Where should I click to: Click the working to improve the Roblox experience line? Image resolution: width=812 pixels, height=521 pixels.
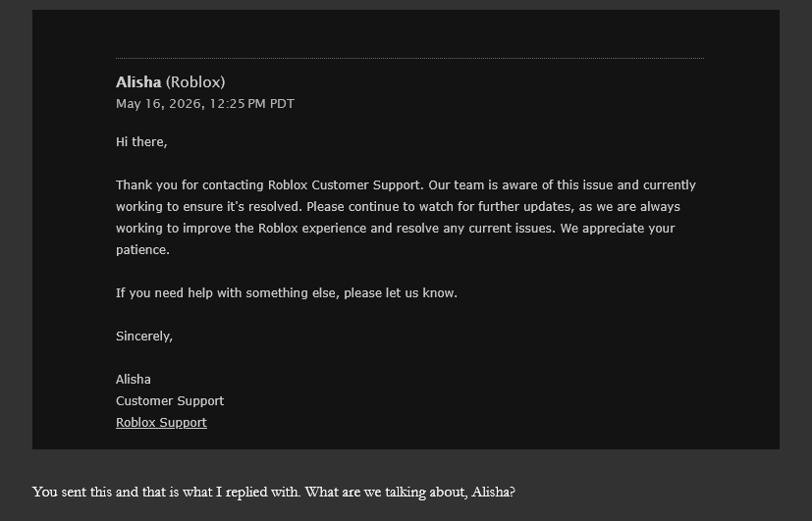[x=396, y=229]
